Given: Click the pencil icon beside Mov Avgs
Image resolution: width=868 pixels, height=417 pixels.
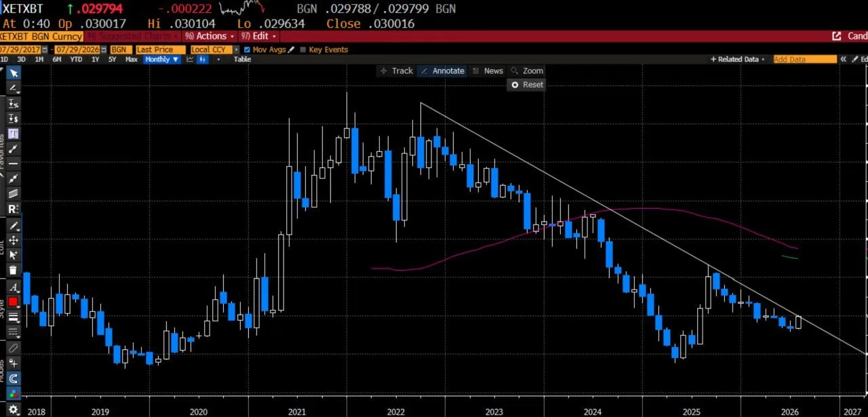Looking at the screenshot, I should (x=292, y=49).
